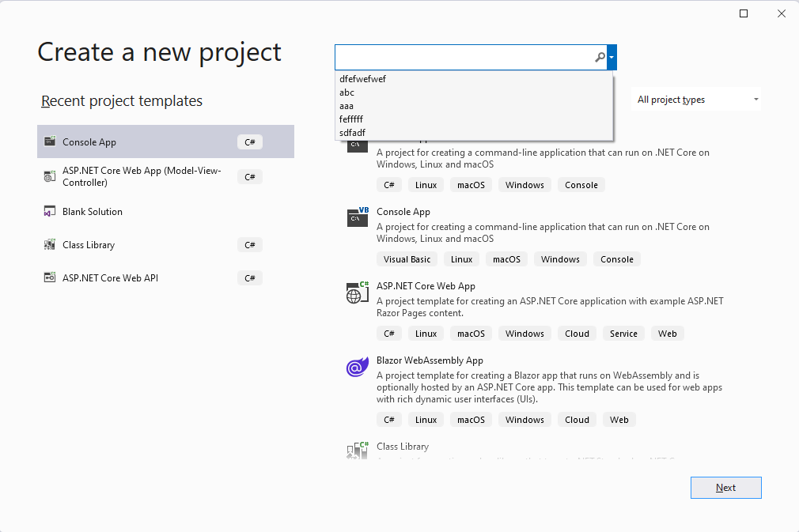Focus the template search input field
The height and width of the screenshot is (532, 799).
[x=464, y=57]
